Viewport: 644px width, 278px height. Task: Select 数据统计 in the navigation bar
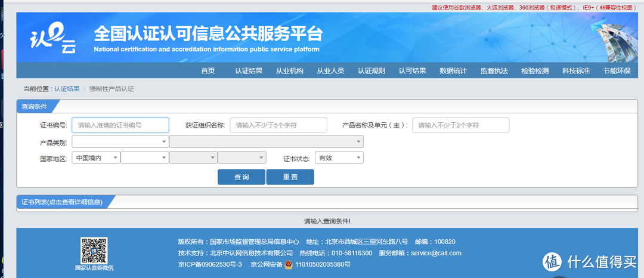click(x=453, y=71)
